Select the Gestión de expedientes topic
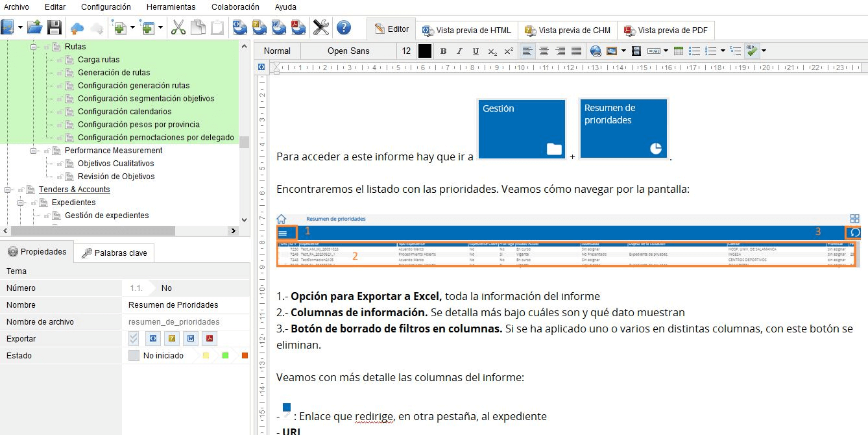The width and height of the screenshot is (868, 435). point(107,216)
